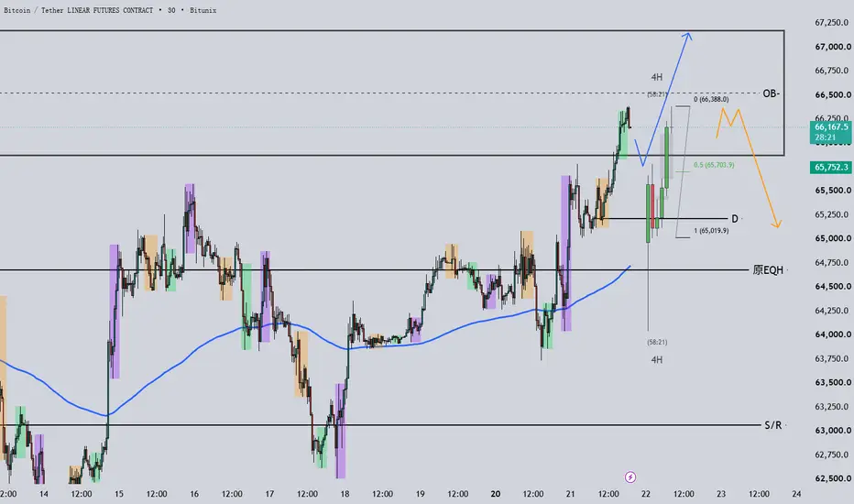This screenshot has height=504, width=854.
Task: Click the 64,000.0 price axis label
Action: (832, 334)
